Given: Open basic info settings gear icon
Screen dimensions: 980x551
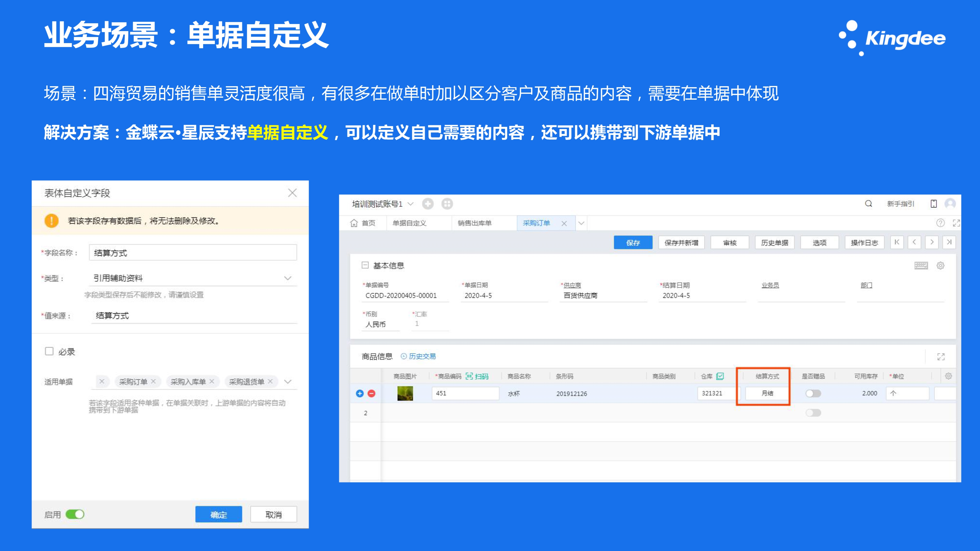Looking at the screenshot, I should (940, 265).
